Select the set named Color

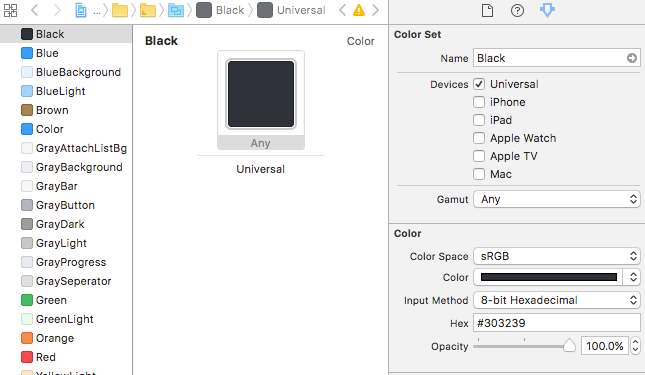(x=66, y=129)
